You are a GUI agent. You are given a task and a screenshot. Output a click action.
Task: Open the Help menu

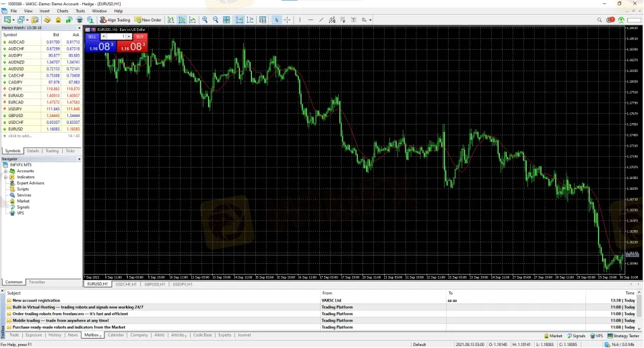point(119,11)
